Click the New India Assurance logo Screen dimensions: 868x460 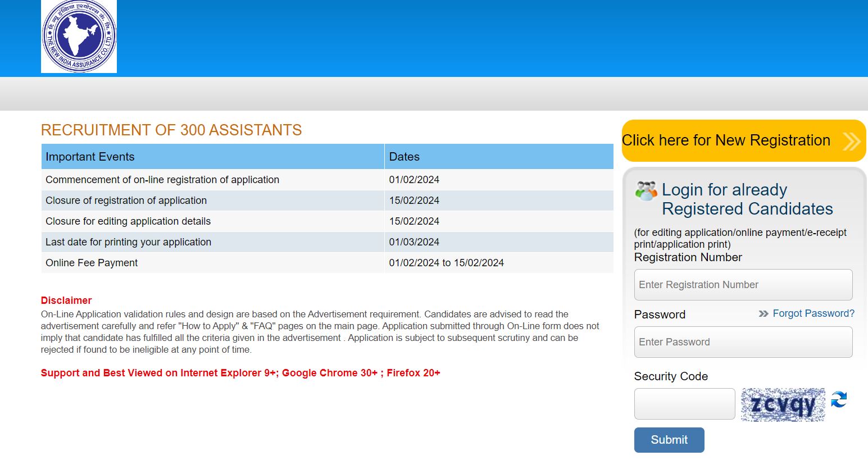click(x=79, y=37)
